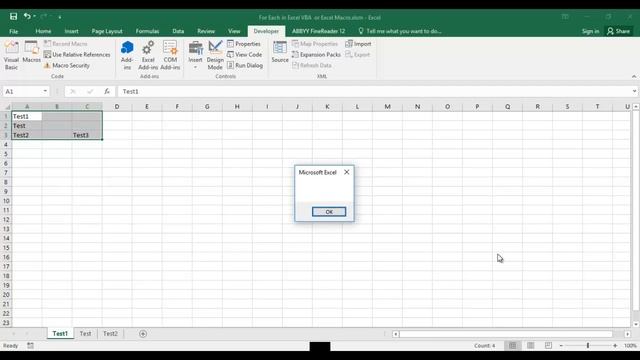Click Record Macro in Code group
Screen dimensions: 640x360
[x=66, y=44]
